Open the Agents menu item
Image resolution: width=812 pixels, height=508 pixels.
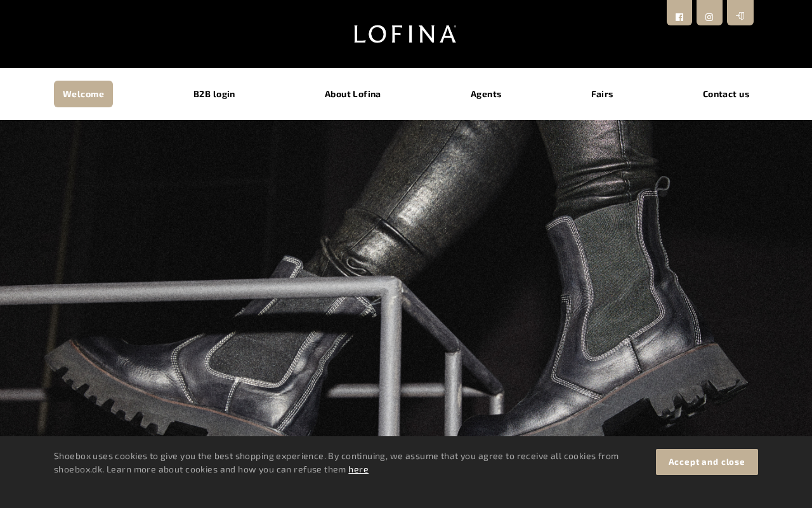click(486, 94)
